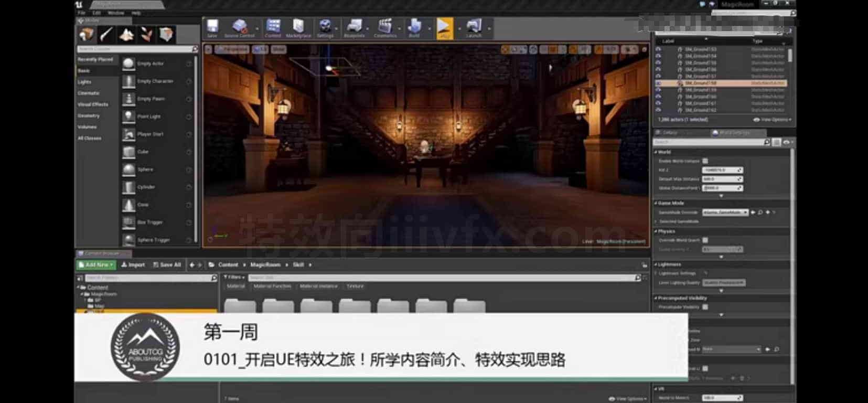This screenshot has height=403, width=868.
Task: Select the Landscape mode icon
Action: 126,35
